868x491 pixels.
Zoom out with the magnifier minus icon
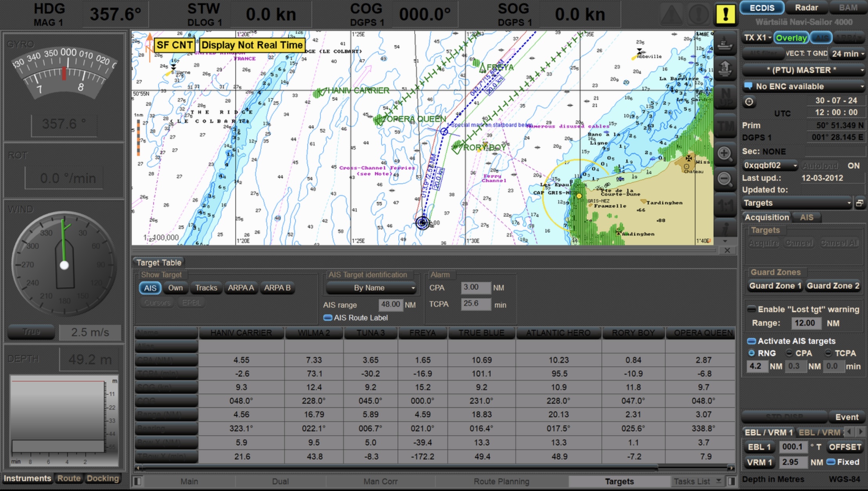point(725,179)
